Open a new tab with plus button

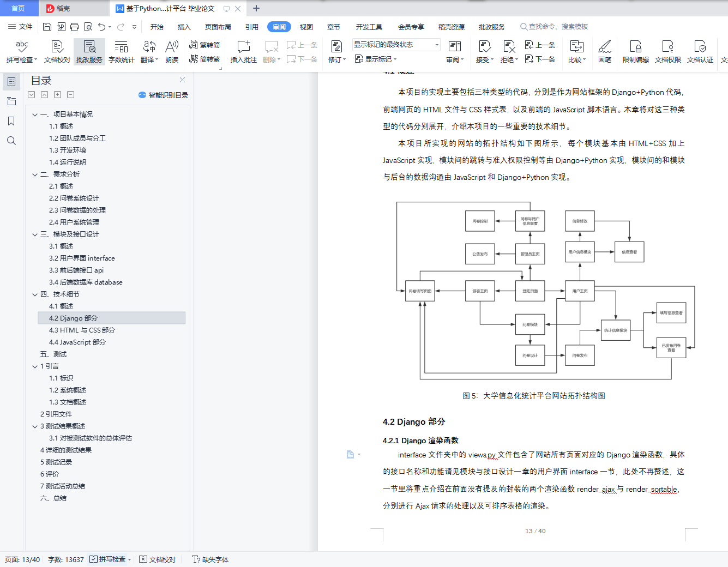[x=256, y=8]
